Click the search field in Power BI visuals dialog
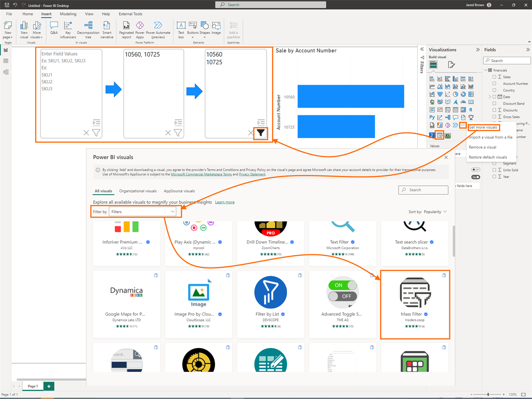Viewport: 532px width, 399px height. click(423, 190)
